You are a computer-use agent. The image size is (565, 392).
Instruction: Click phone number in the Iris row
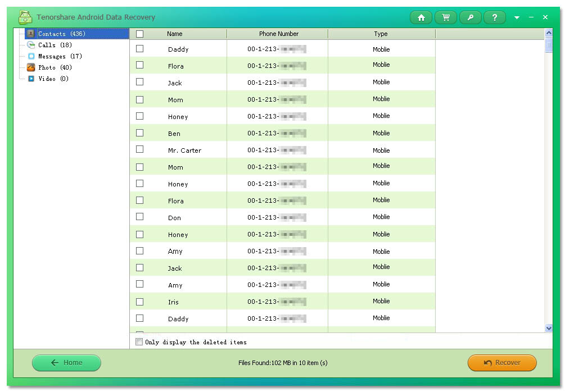[277, 302]
